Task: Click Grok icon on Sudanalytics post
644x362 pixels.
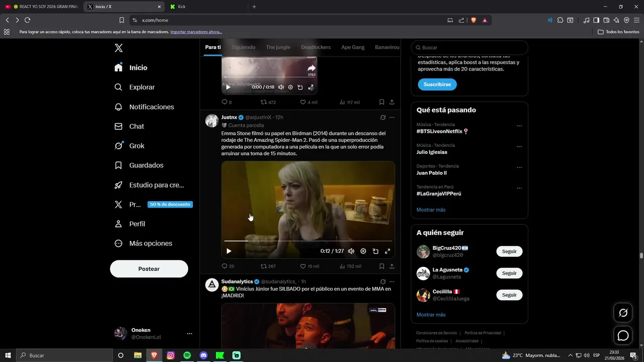Action: (x=383, y=282)
